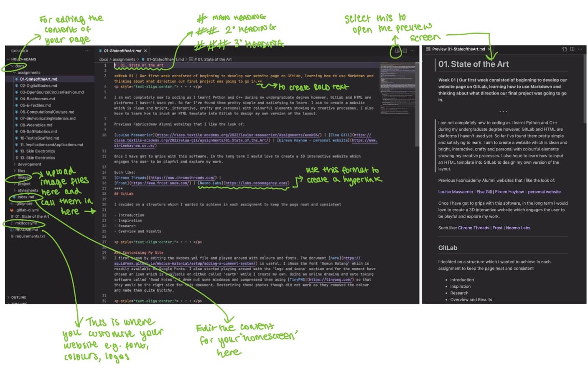Expand the OUTLINE section
588x368 pixels.
click(x=18, y=297)
